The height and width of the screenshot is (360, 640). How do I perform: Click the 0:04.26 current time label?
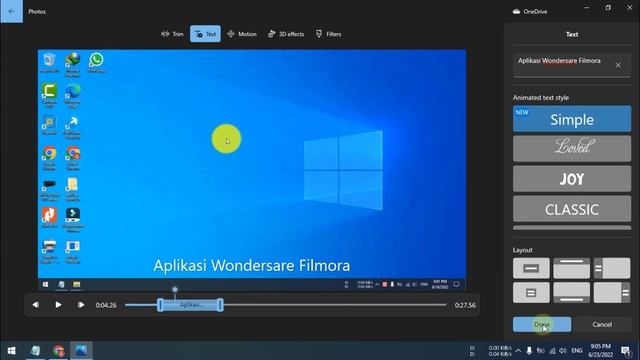click(x=106, y=305)
